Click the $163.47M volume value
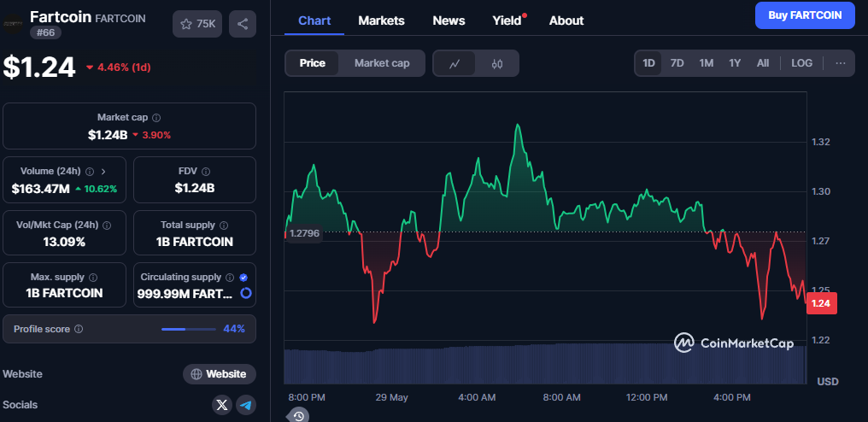 tap(40, 189)
